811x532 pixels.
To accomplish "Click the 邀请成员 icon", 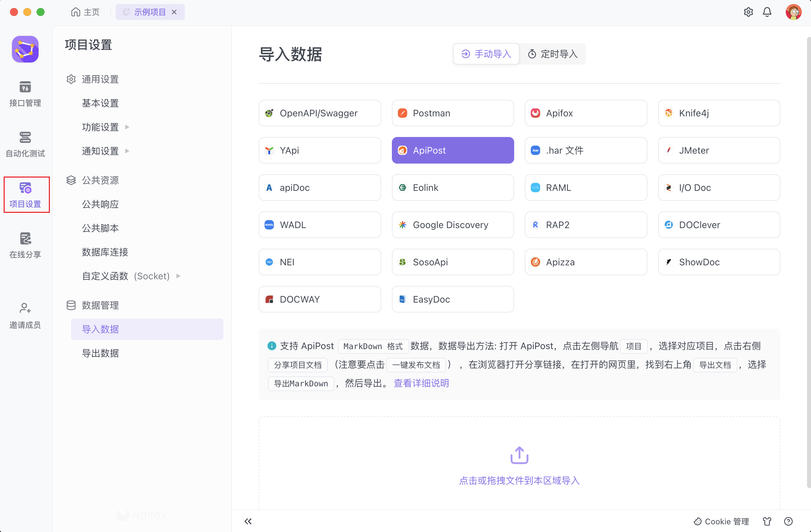I will 25,316.
